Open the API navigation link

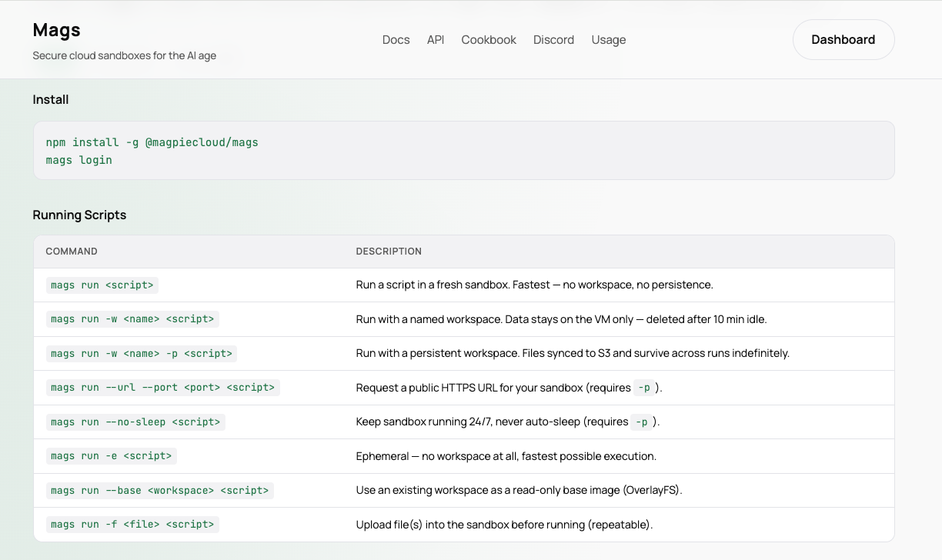click(436, 39)
